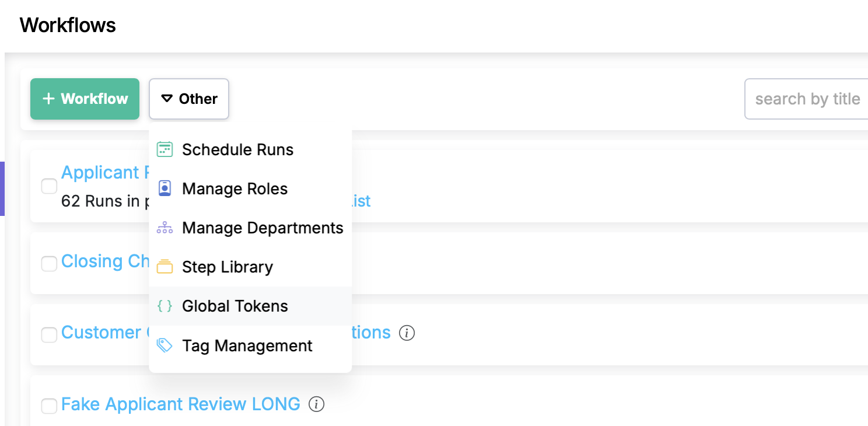
Task: Open the Fake Applicant Review LONG workflow link
Action: (181, 404)
